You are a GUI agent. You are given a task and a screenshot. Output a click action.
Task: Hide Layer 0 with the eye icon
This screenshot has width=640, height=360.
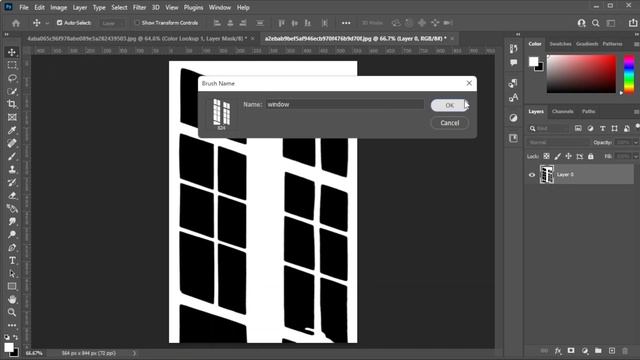pos(532,175)
